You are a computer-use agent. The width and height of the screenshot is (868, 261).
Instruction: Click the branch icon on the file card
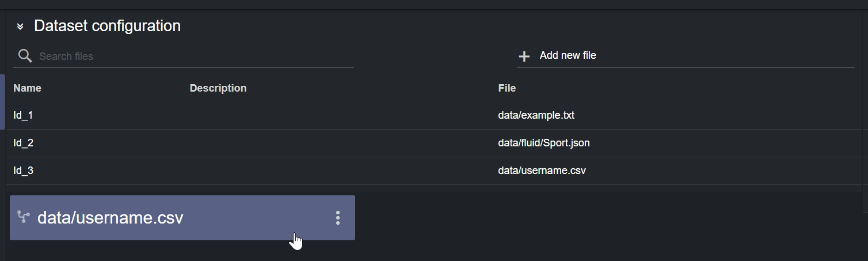24,217
